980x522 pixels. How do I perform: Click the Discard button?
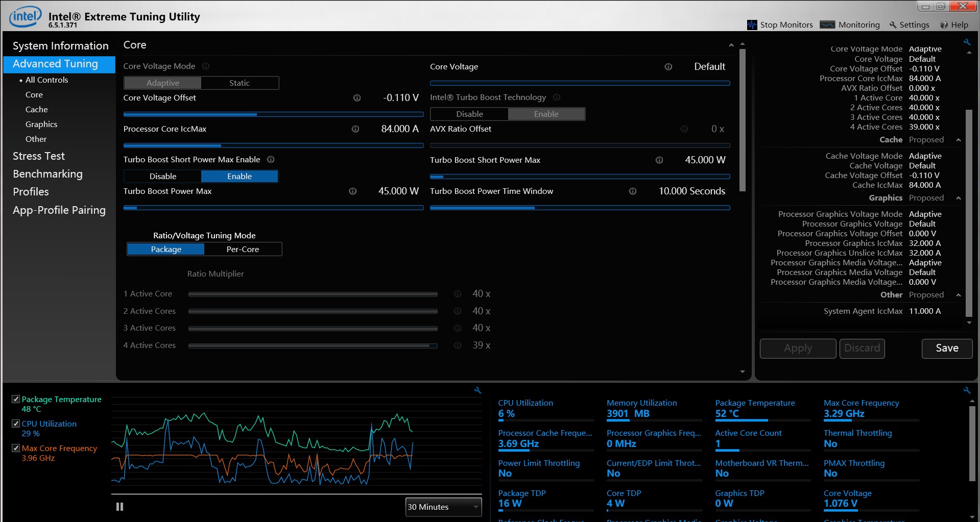862,349
